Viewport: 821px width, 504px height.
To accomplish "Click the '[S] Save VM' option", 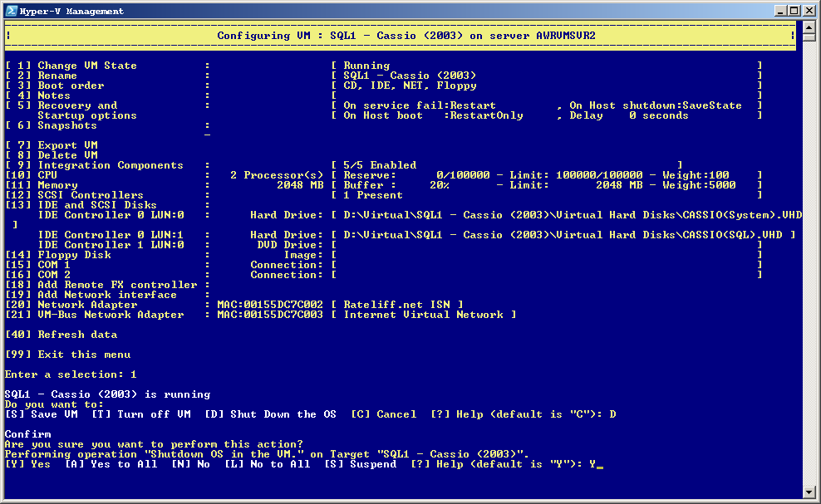I will [x=42, y=413].
